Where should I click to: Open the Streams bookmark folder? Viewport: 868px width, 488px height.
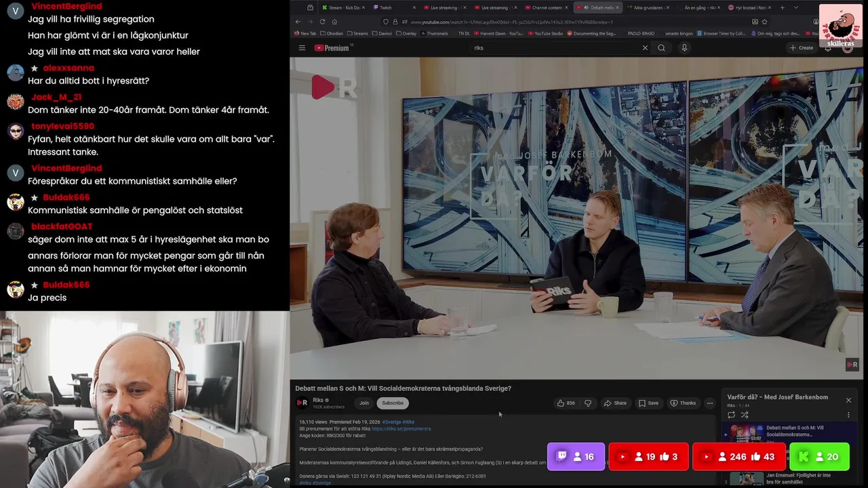coord(357,33)
